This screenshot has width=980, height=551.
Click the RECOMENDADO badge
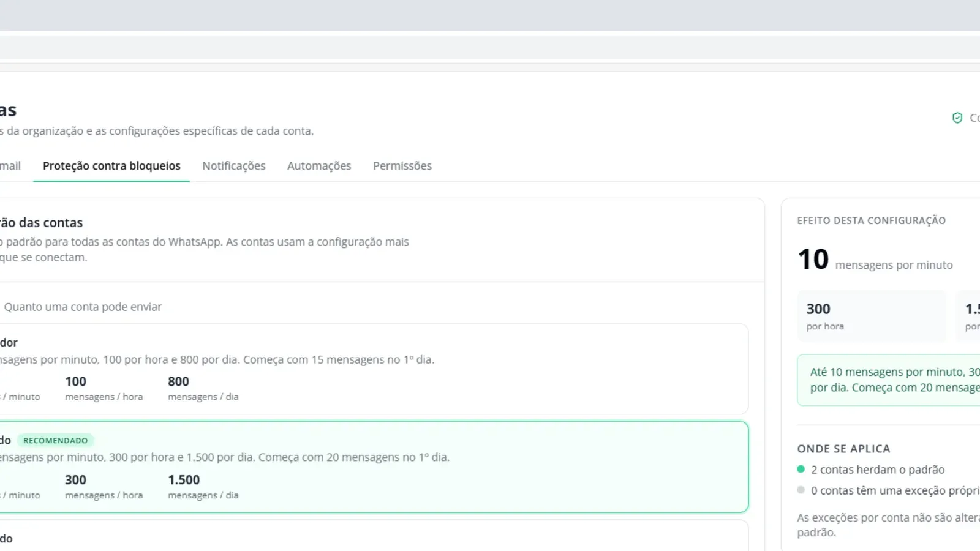point(55,440)
